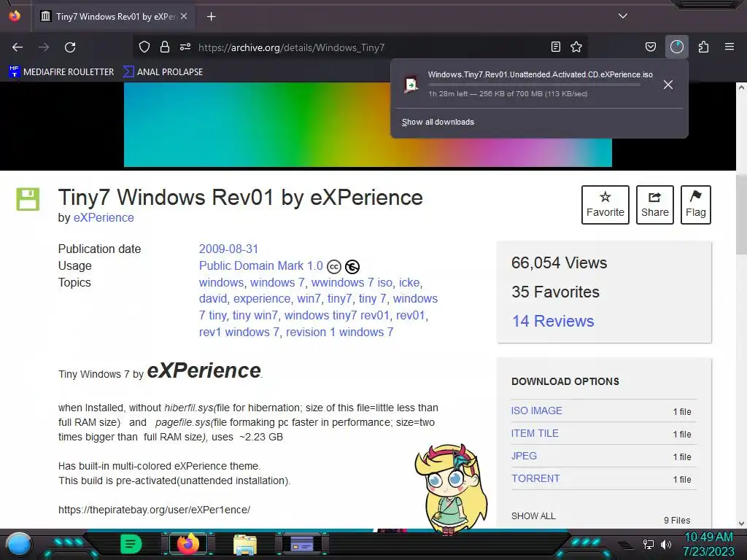Click the thepiratebay.org URL text
Image resolution: width=747 pixels, height=560 pixels.
[x=154, y=510]
